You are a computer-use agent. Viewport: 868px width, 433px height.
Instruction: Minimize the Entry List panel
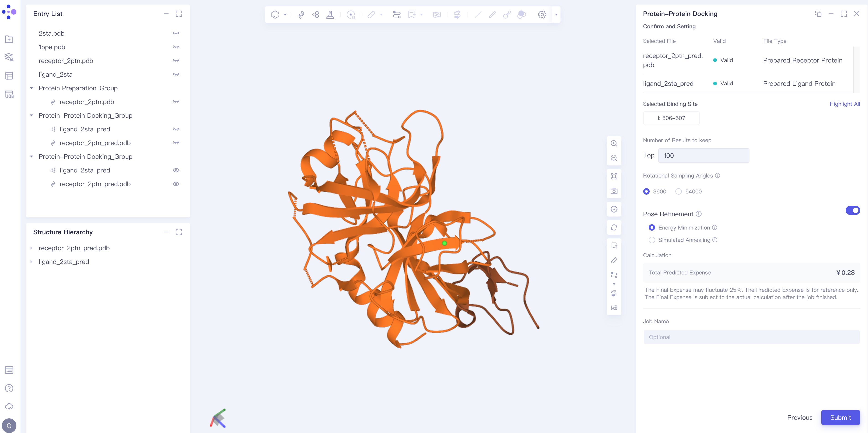point(166,14)
